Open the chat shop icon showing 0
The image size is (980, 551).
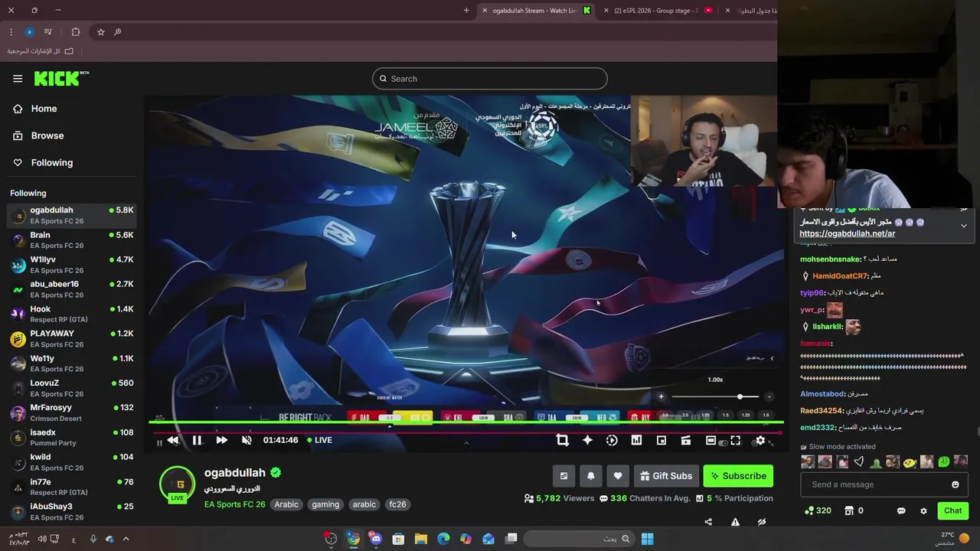(x=854, y=510)
